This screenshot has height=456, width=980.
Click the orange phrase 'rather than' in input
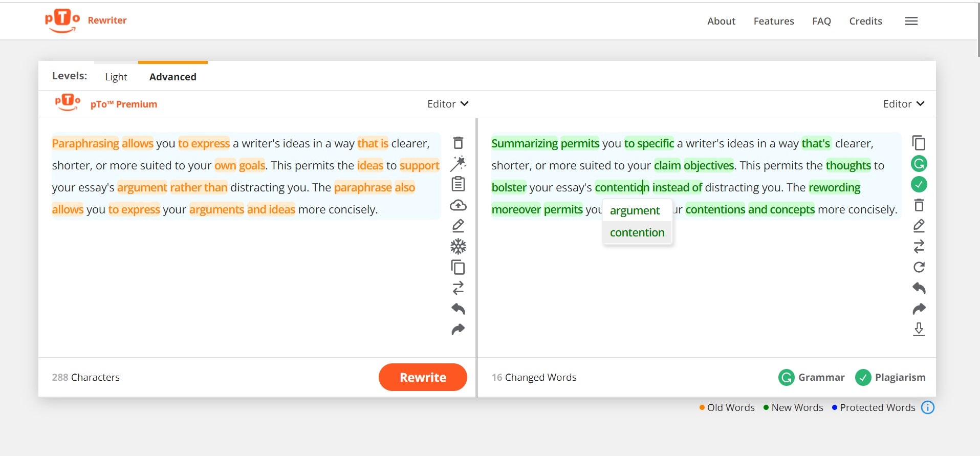199,187
